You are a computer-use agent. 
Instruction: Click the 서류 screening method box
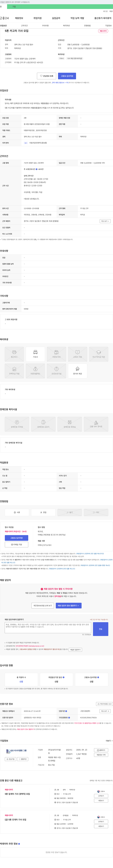click(x=17, y=512)
